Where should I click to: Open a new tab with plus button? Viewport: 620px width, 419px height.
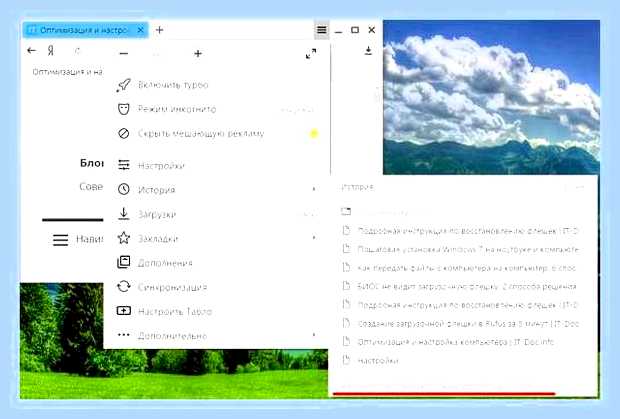(159, 30)
